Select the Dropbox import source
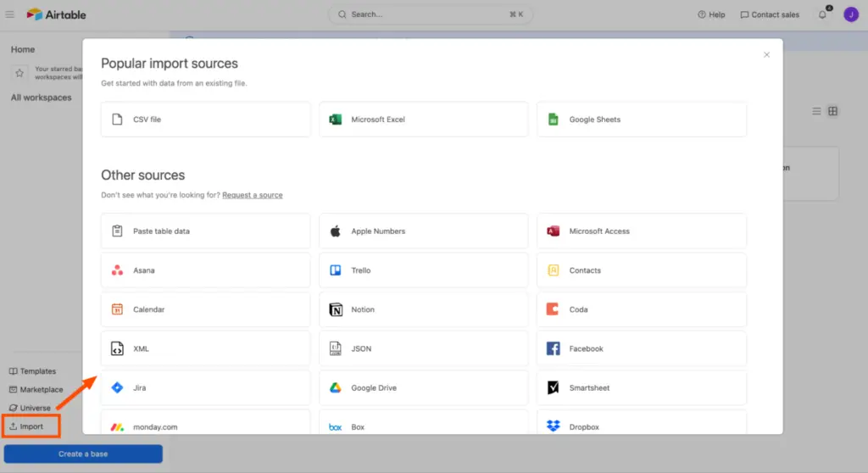 tap(642, 423)
